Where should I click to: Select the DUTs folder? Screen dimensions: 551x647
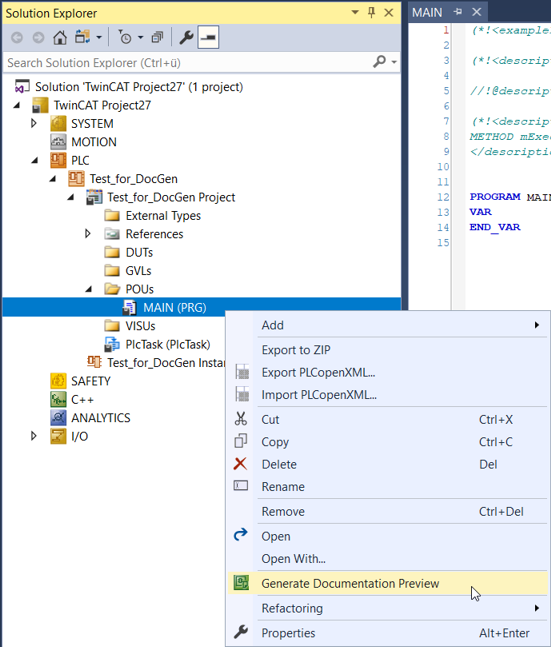tap(139, 252)
